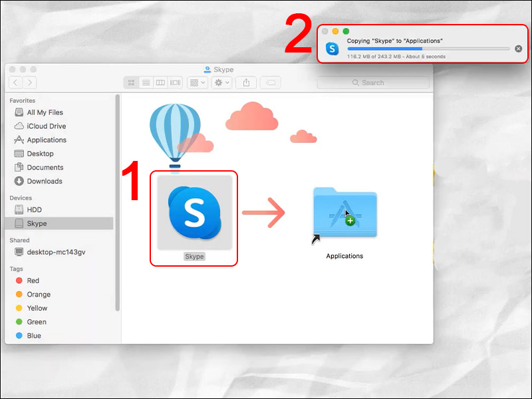Select the Skype app icon in Finder

click(194, 213)
